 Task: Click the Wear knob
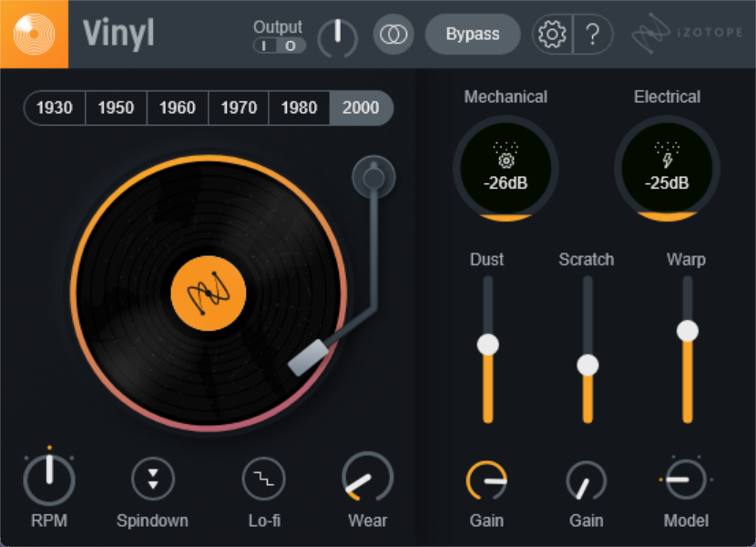pos(367,478)
